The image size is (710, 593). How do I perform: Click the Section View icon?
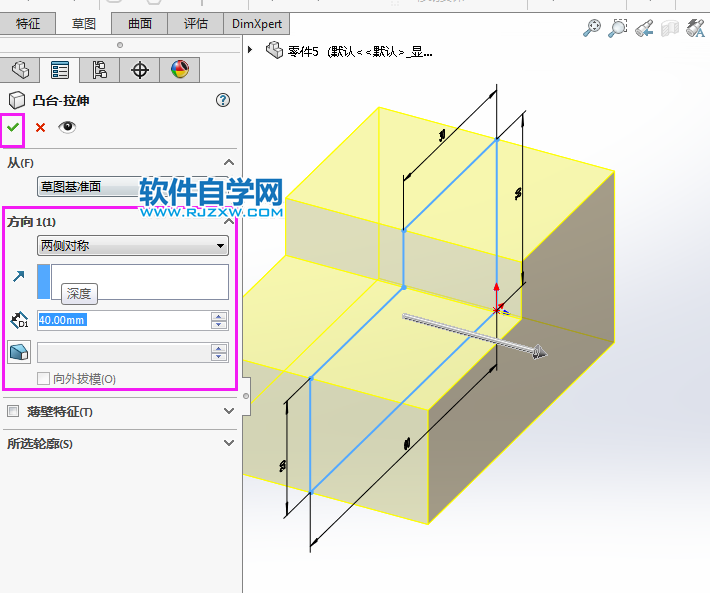pyautogui.click(x=670, y=28)
